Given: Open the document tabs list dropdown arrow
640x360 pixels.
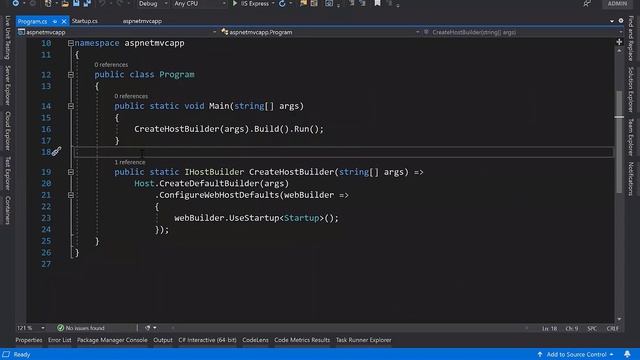Looking at the screenshot, I should coord(612,21).
